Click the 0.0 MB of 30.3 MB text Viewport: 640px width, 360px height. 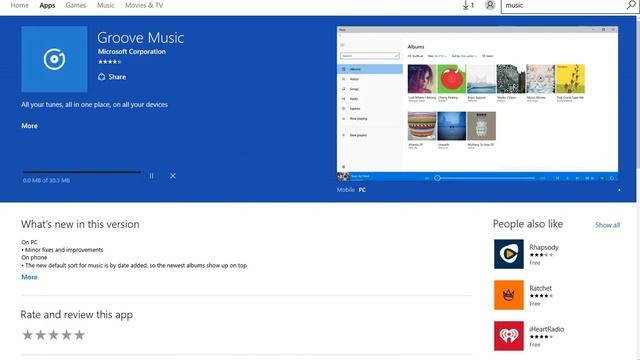[x=46, y=180]
